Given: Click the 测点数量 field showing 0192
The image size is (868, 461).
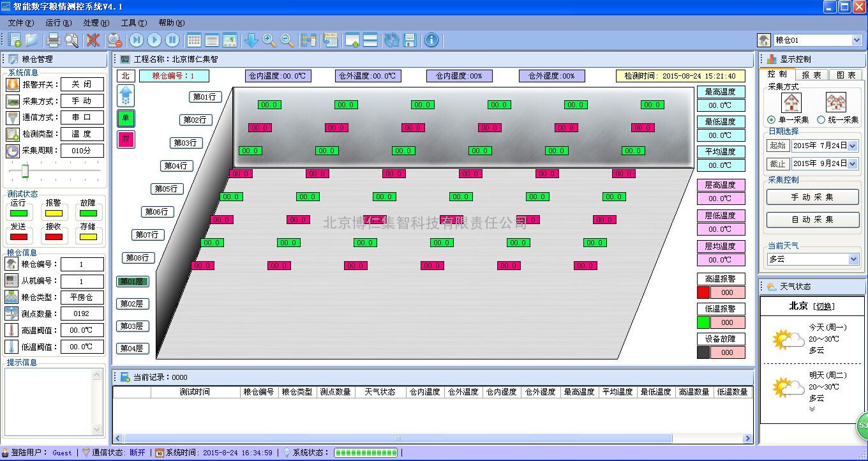Looking at the screenshot, I should pyautogui.click(x=82, y=314).
